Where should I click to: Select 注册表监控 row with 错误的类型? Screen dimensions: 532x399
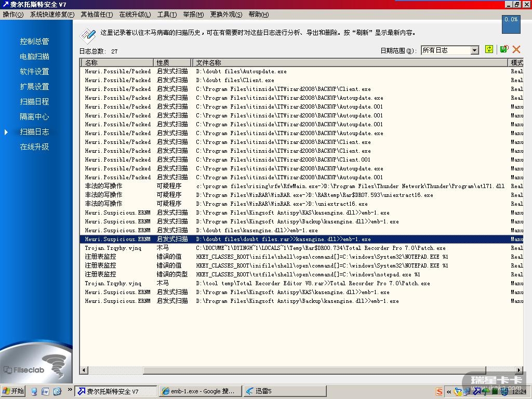tap(302, 274)
